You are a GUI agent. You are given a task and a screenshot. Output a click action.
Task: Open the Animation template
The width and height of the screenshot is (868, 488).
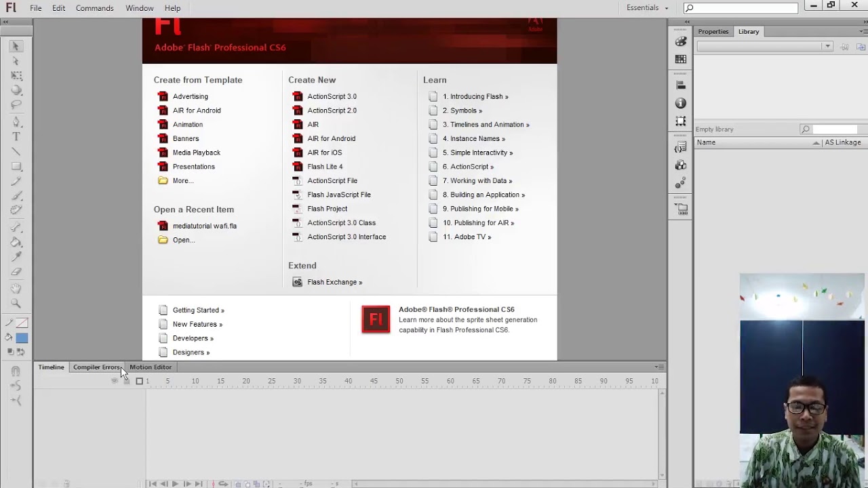180,125
